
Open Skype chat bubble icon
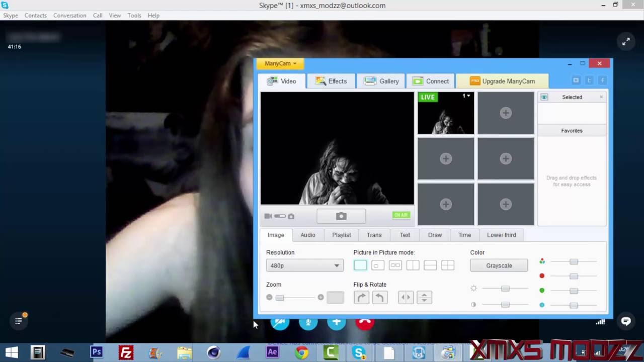click(x=626, y=321)
